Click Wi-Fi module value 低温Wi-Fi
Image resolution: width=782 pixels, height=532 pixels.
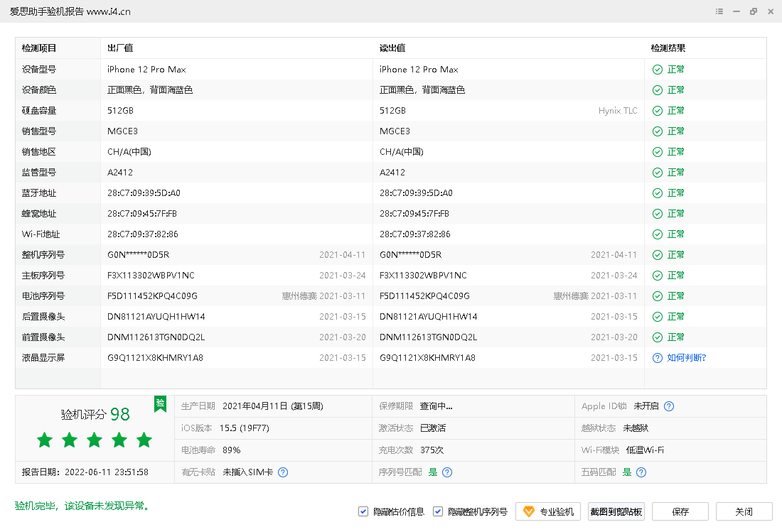click(645, 450)
